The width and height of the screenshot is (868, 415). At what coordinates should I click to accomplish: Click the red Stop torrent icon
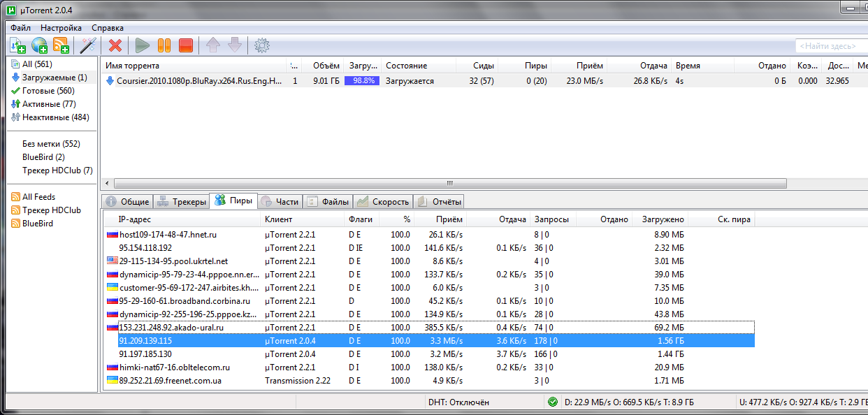pyautogui.click(x=185, y=45)
